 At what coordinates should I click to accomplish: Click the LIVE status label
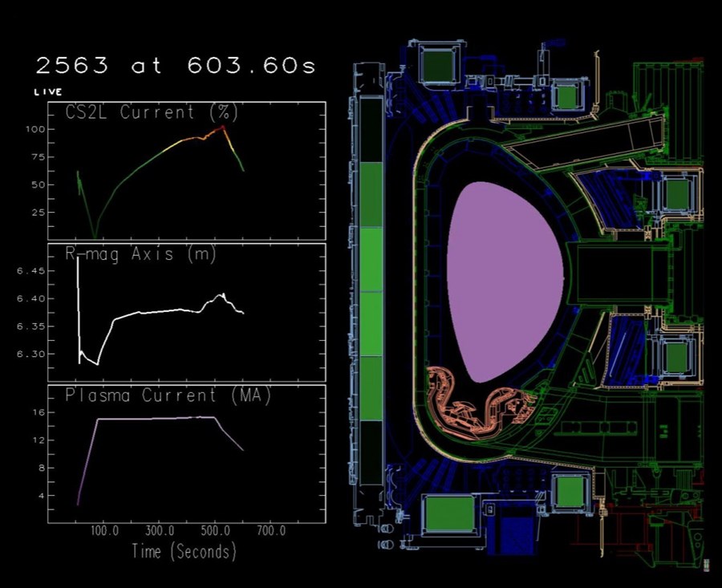[x=48, y=92]
